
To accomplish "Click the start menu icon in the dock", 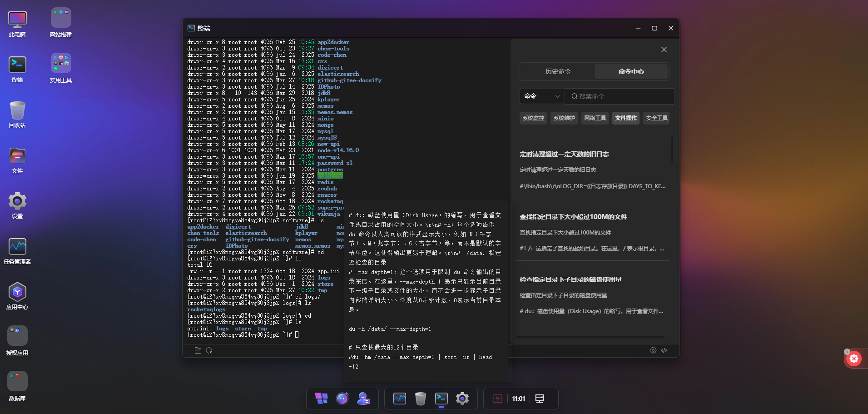I will (x=321, y=399).
